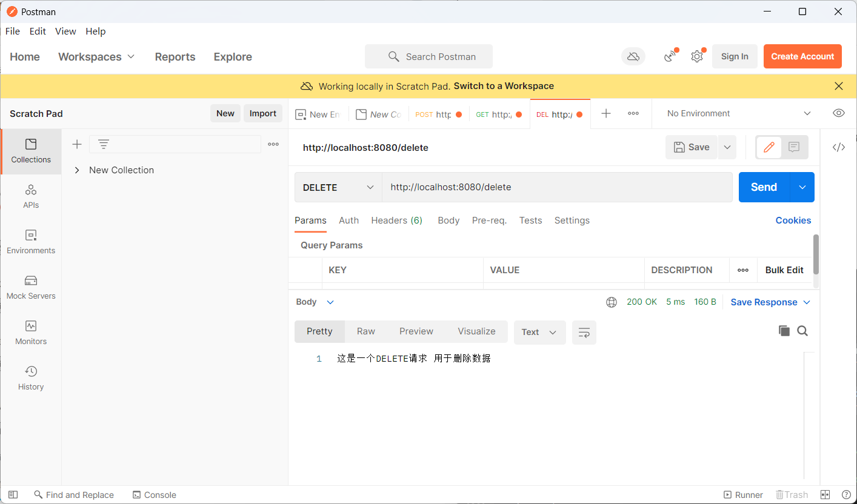Viewport: 857px width, 504px height.
Task: Click the Import button
Action: pos(263,113)
